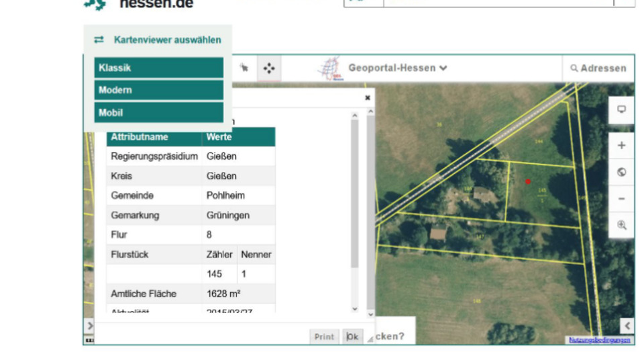Zoom out with the minus button
This screenshot has width=644, height=352.
pos(621,199)
